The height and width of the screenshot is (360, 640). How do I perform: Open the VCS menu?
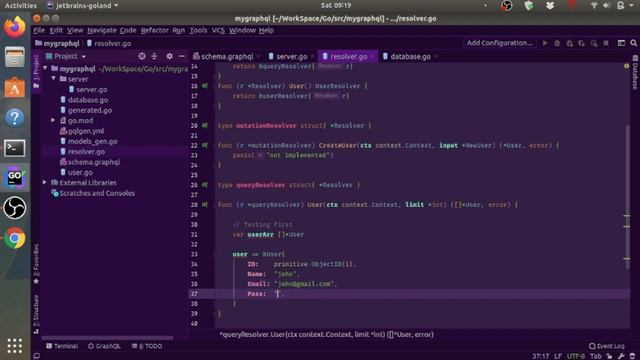click(218, 30)
